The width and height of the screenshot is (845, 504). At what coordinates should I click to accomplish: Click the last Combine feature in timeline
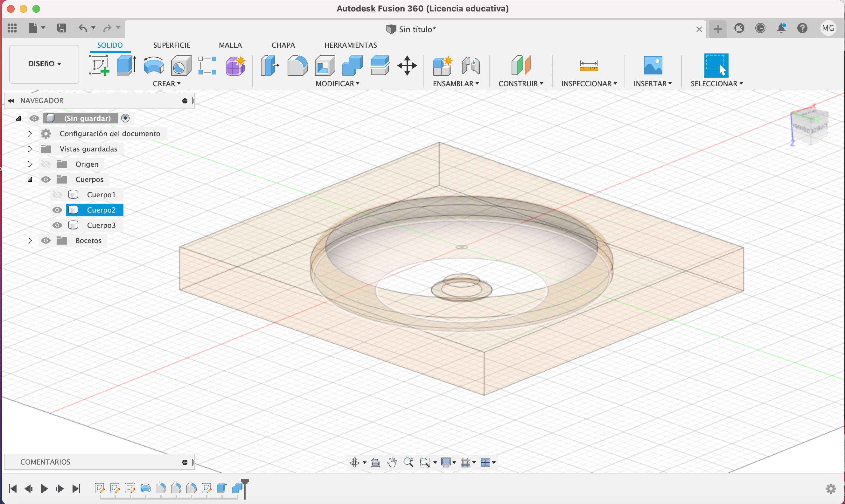point(237,488)
